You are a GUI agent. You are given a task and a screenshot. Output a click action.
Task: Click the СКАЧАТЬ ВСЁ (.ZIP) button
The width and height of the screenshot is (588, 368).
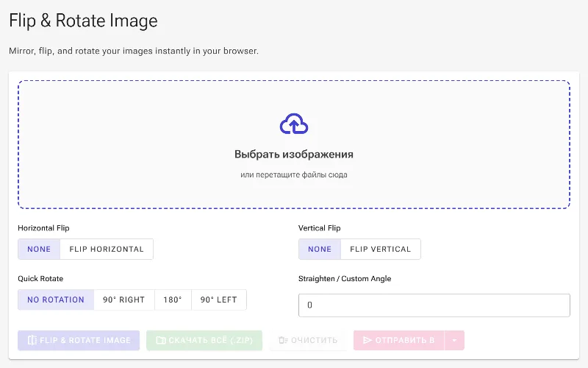(x=204, y=340)
